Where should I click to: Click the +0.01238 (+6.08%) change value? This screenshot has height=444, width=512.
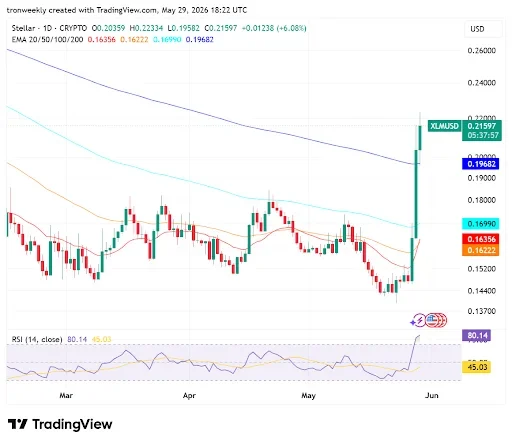[x=274, y=28]
